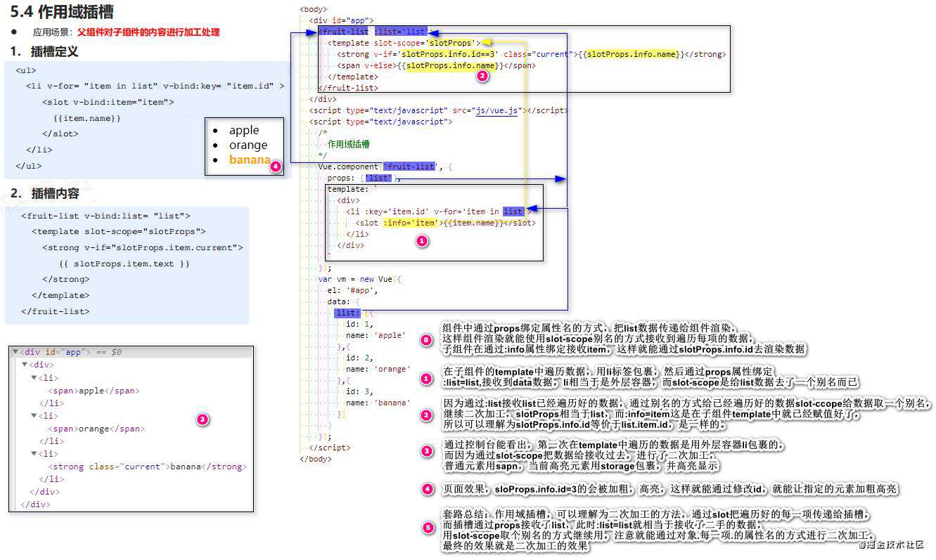
Task: Click the fruit-list v-bind:list="list" code line
Action: tap(105, 216)
